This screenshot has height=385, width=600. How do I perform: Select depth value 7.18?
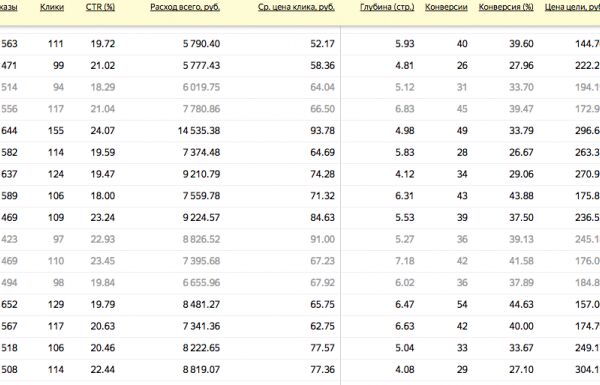tap(404, 261)
